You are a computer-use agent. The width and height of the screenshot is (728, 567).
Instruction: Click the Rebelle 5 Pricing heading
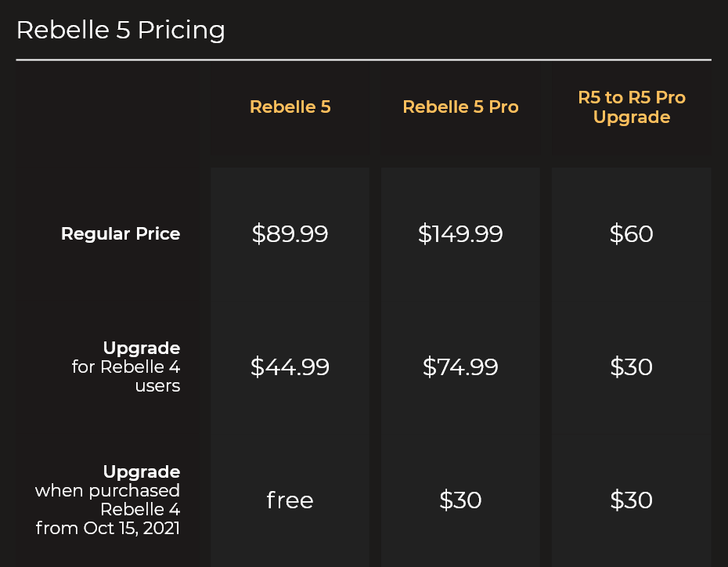pyautogui.click(x=121, y=31)
